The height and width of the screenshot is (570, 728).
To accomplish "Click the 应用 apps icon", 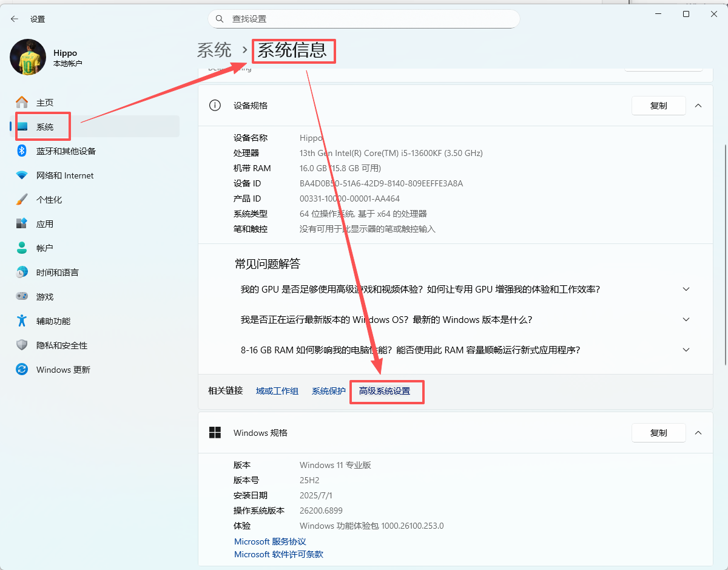I will (x=22, y=224).
